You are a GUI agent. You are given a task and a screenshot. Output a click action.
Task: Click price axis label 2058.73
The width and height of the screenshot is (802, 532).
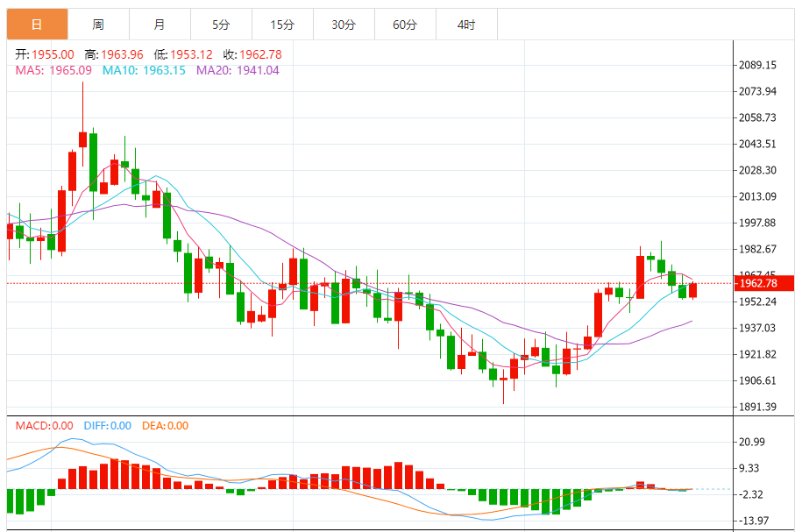(757, 117)
